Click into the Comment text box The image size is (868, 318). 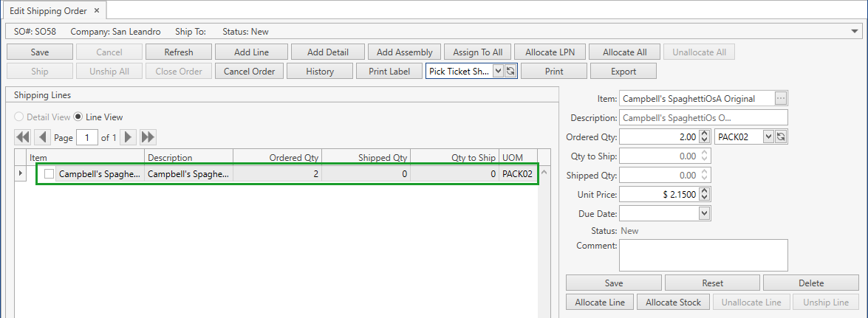(x=703, y=255)
